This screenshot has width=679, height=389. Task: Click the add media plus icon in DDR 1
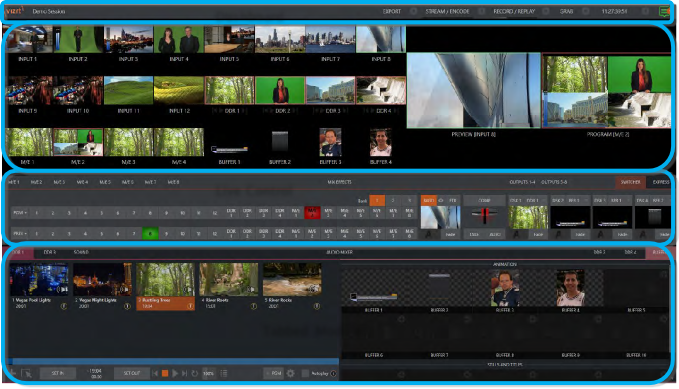pos(13,373)
